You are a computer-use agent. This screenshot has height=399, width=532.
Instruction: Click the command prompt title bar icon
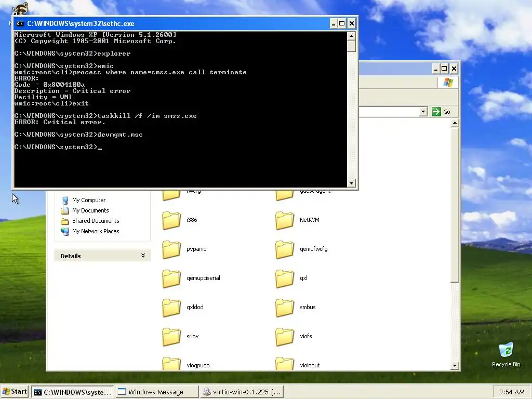point(20,23)
